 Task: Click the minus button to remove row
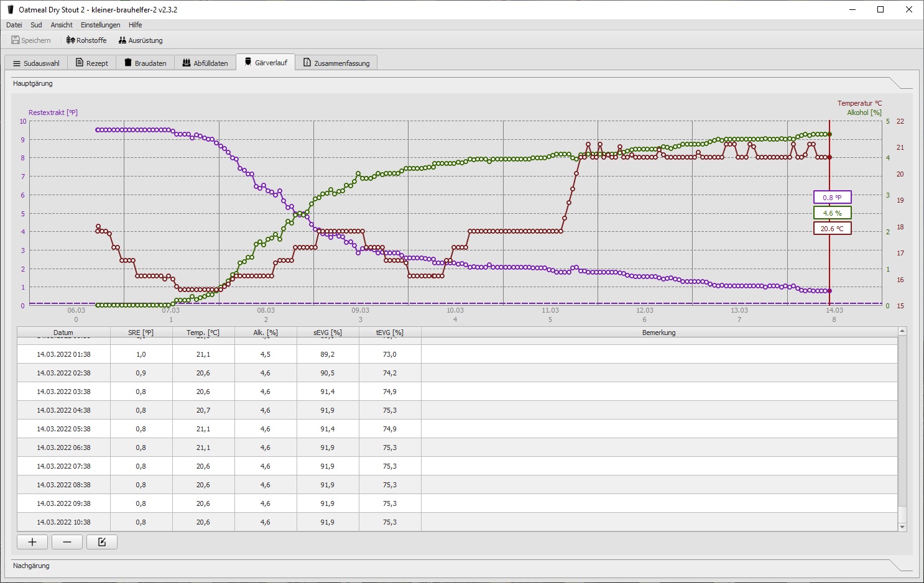pos(67,542)
